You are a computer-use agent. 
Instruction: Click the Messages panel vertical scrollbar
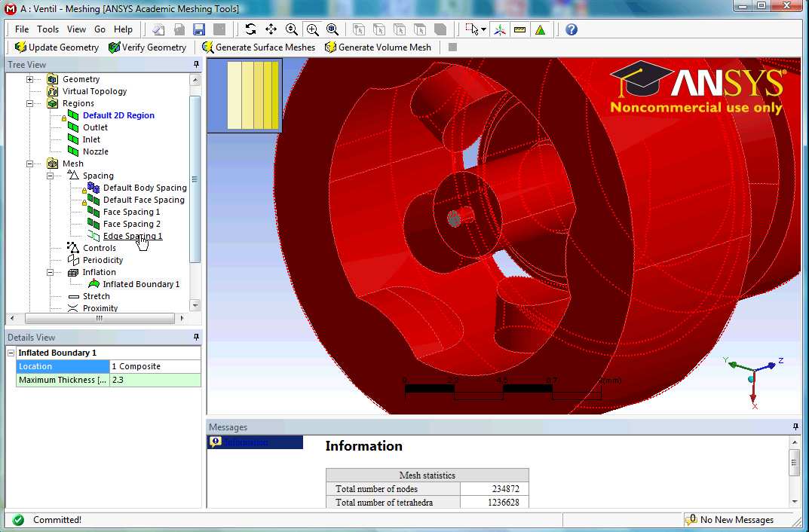pyautogui.click(x=795, y=471)
